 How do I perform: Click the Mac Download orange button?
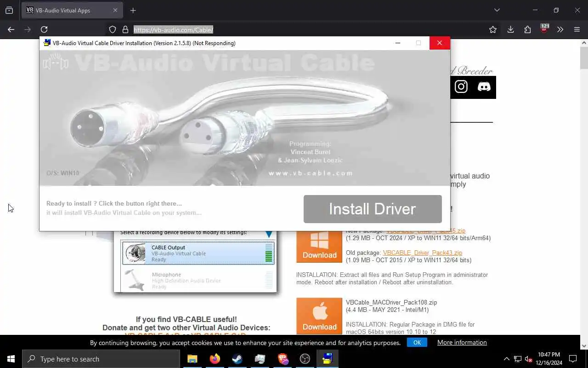coord(319,316)
